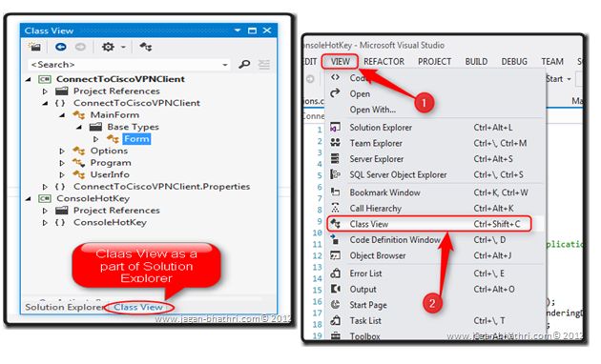601x364 pixels.
Task: Open the TEAM menu
Action: 552,62
